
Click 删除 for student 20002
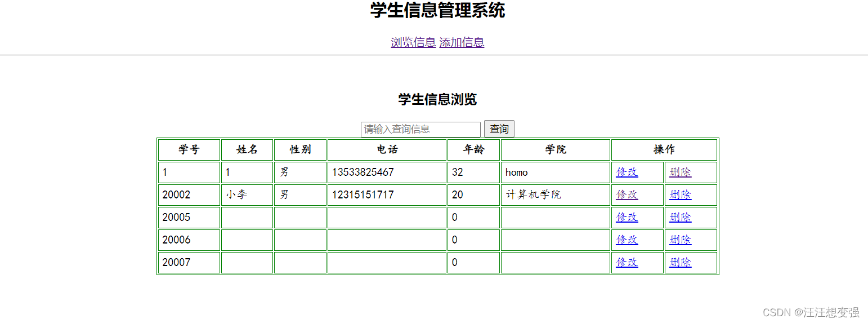coord(681,194)
